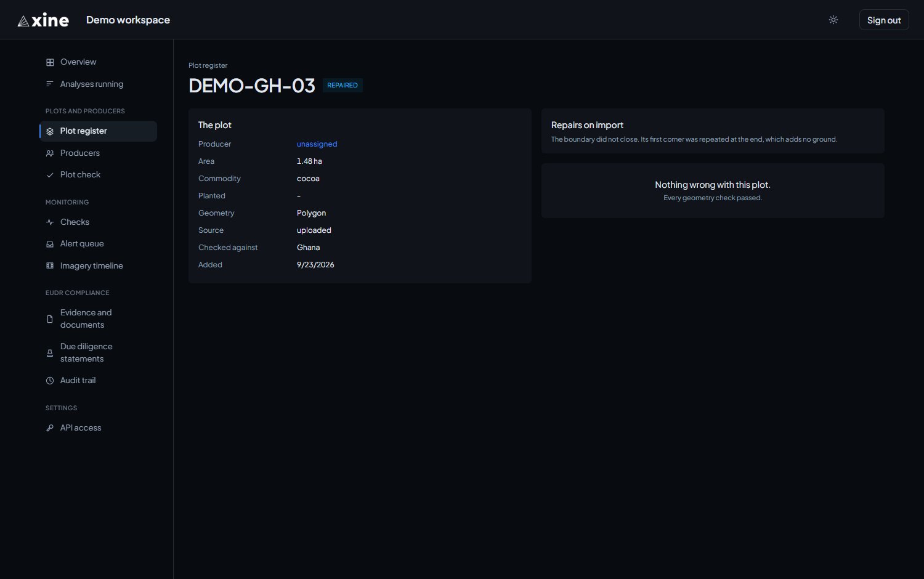Viewport: 924px width, 579px height.
Task: Select Plot register in sidebar
Action: 99,131
